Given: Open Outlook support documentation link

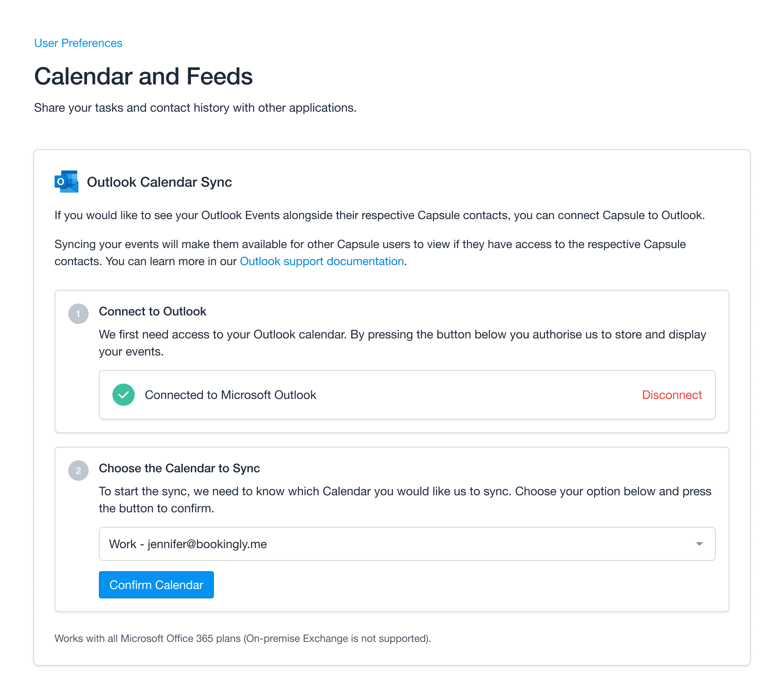Looking at the screenshot, I should [322, 261].
